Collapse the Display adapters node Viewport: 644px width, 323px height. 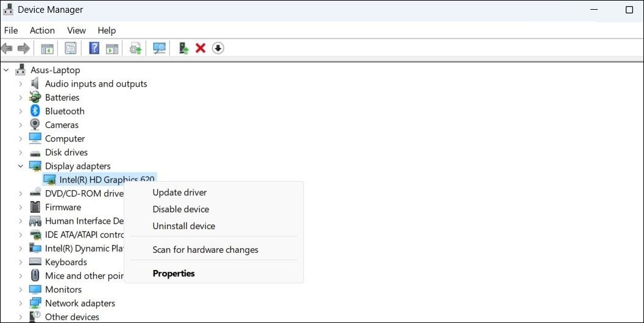tap(21, 166)
